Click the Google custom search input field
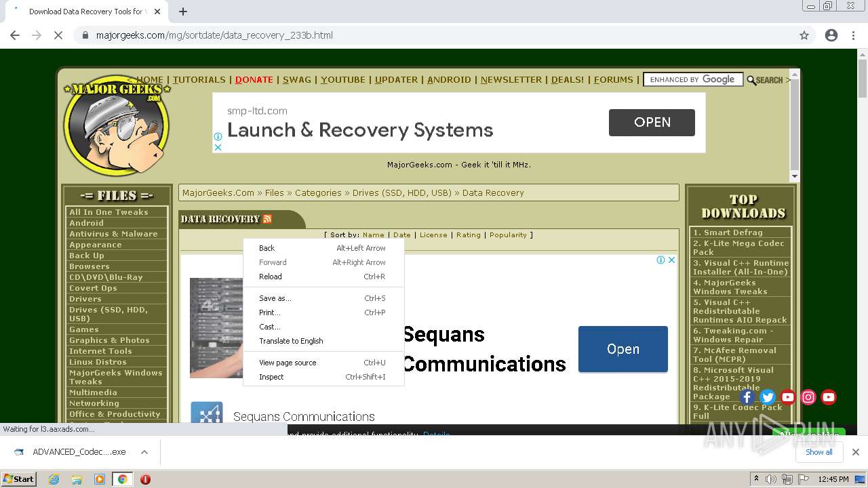The image size is (868, 488). pyautogui.click(x=692, y=79)
